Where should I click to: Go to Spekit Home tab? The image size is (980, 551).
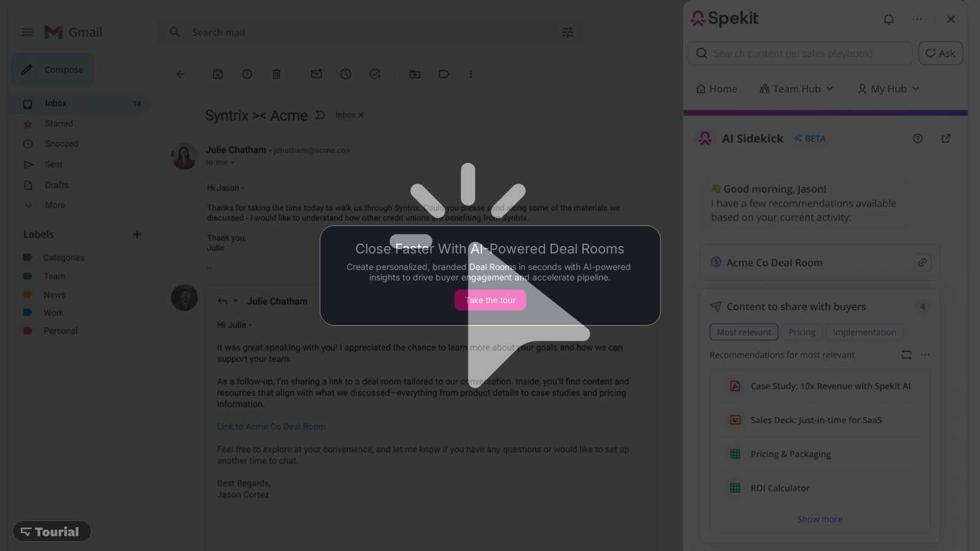point(717,89)
